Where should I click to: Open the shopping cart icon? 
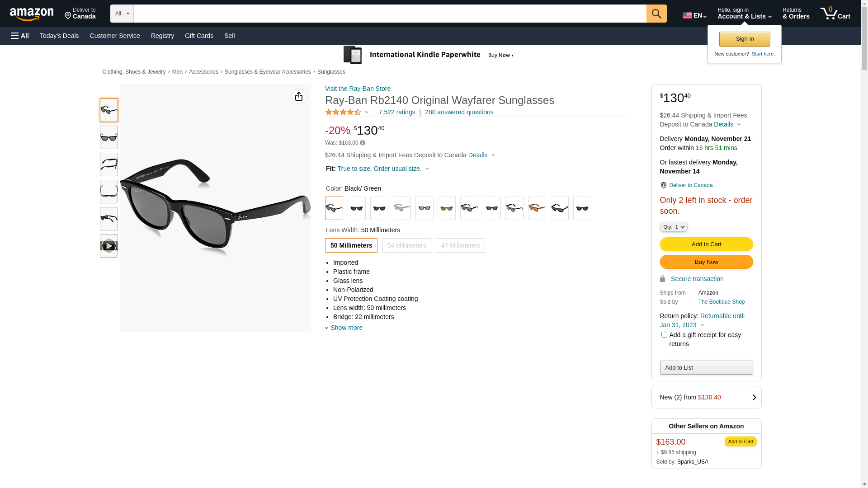coord(835,14)
